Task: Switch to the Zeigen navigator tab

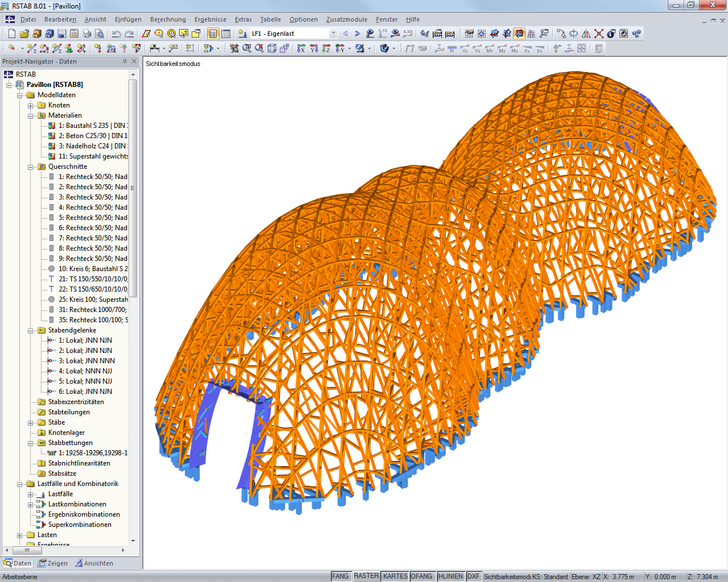Action: (53, 563)
